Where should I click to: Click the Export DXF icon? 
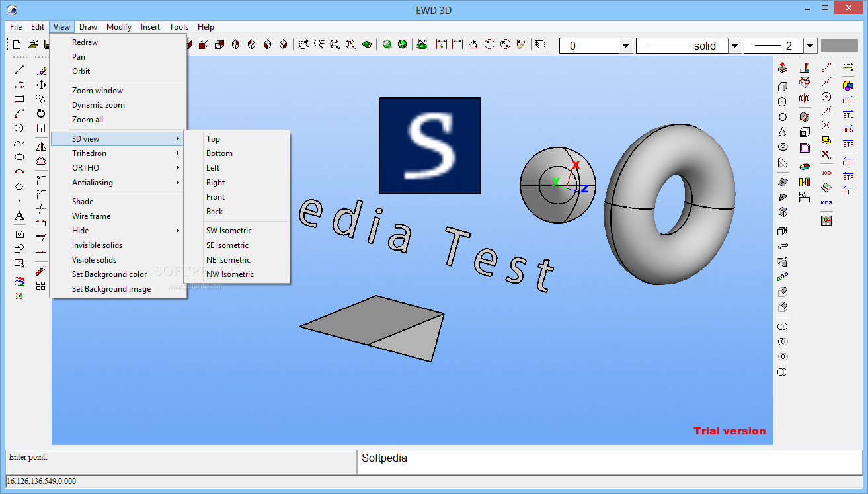[x=848, y=100]
